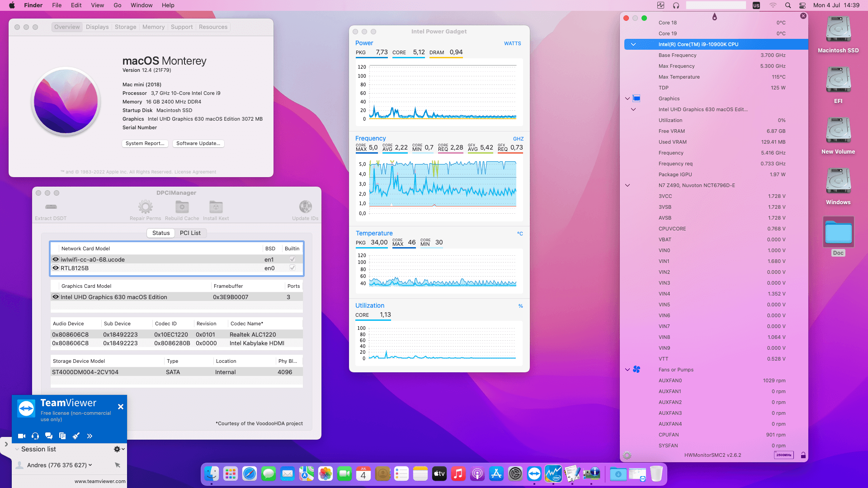Screen dimensions: 868x488
Task: Switch to Storage tab in About This Mac
Action: [125, 27]
